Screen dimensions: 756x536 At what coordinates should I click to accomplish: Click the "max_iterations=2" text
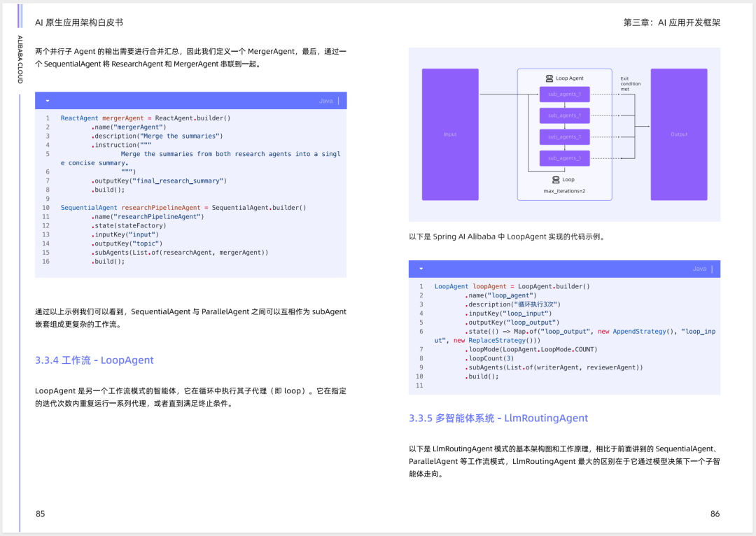[x=564, y=191]
